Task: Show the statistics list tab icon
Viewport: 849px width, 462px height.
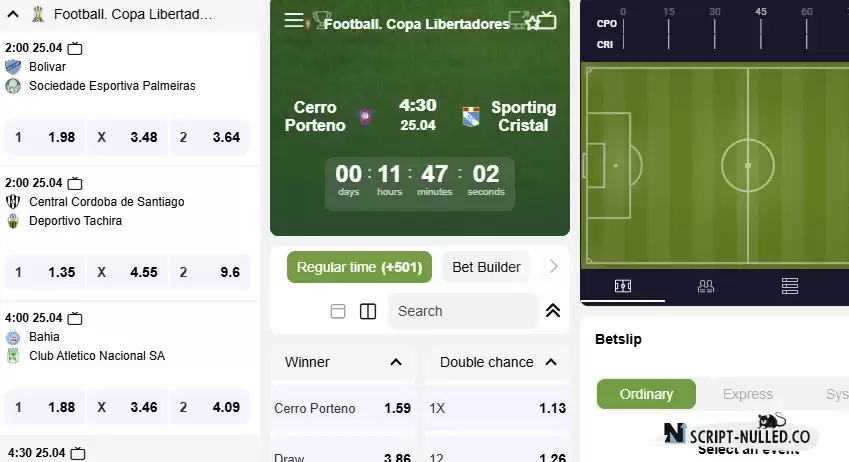Action: pos(790,286)
